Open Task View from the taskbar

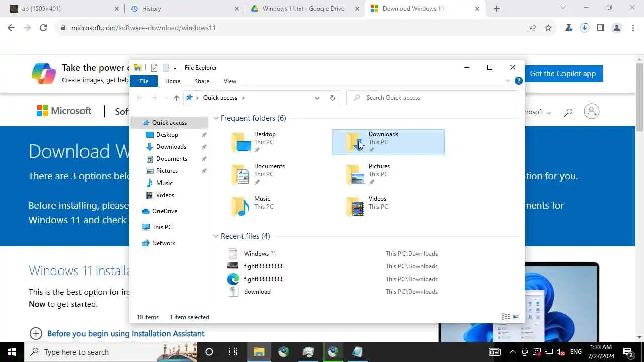pos(233,352)
